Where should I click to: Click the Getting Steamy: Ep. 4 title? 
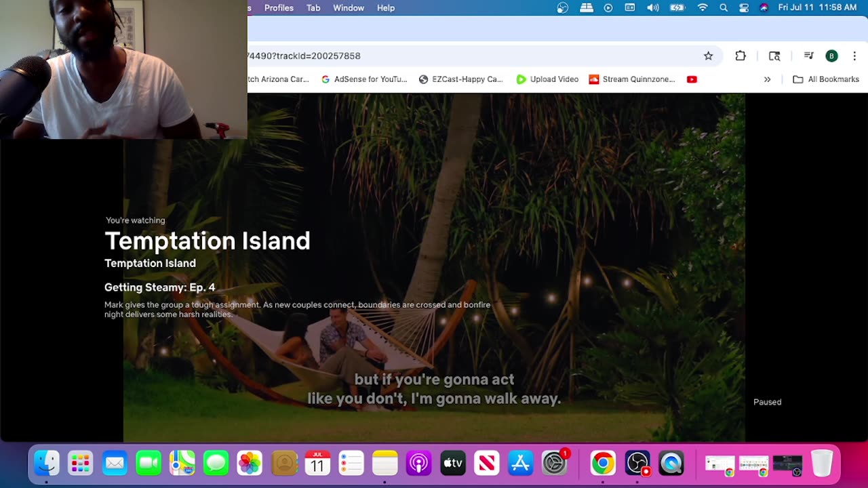tap(159, 287)
